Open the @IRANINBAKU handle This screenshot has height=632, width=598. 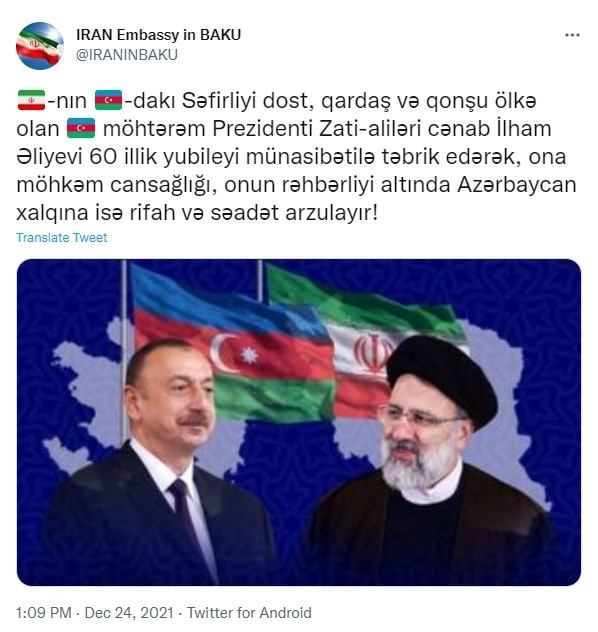127,55
